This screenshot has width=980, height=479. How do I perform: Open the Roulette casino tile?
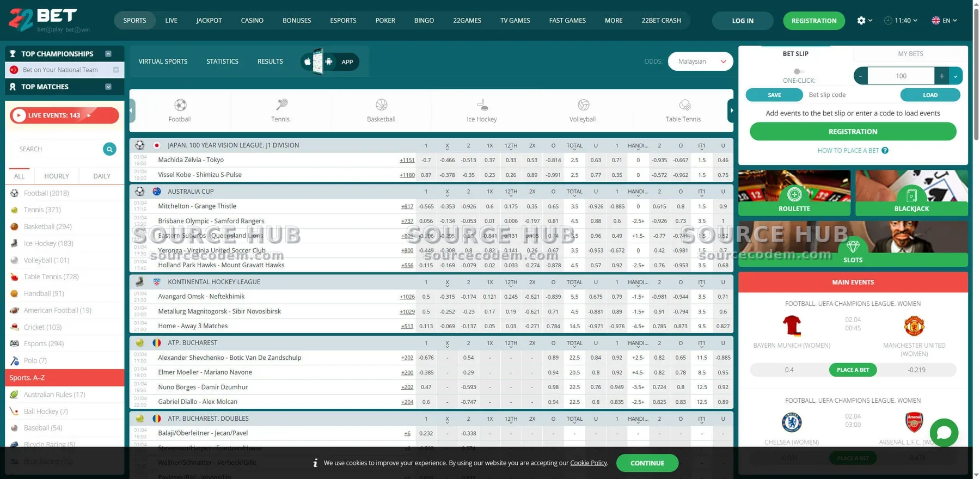[794, 193]
